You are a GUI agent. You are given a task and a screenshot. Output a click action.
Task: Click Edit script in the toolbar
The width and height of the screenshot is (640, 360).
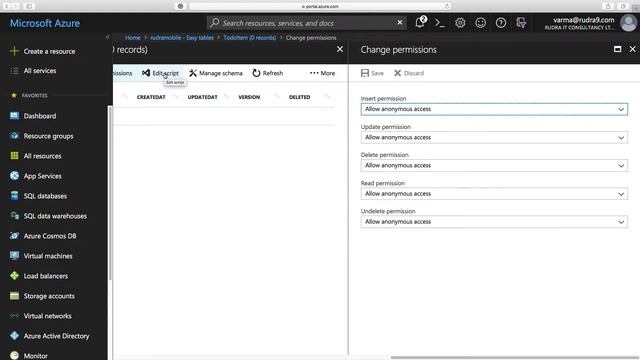click(x=160, y=73)
